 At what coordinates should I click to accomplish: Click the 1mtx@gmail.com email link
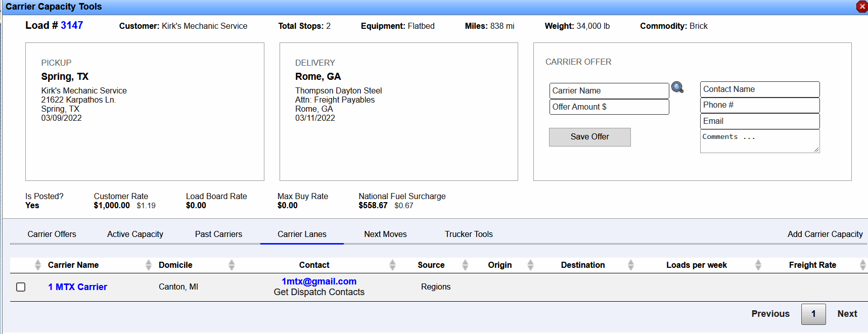pos(319,281)
